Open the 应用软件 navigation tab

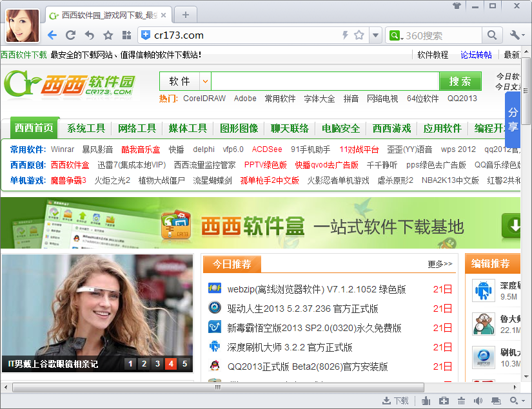click(x=442, y=128)
